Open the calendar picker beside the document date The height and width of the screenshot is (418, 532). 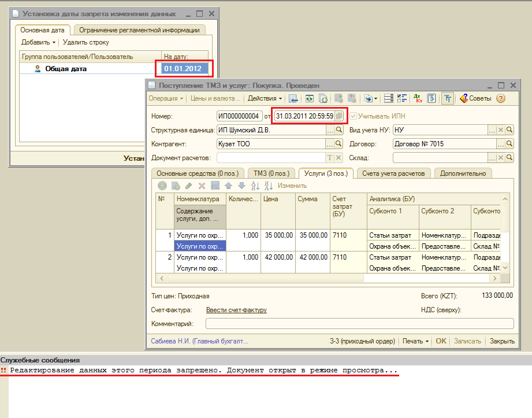tap(340, 116)
